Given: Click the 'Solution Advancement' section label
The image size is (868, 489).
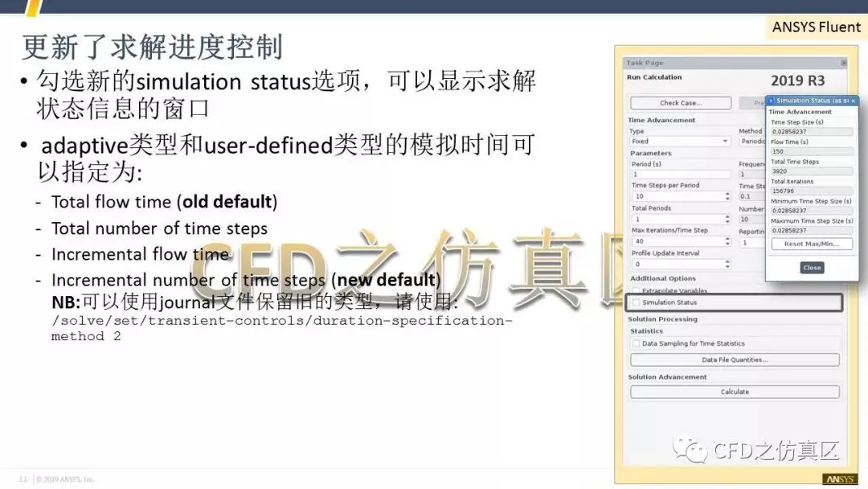Looking at the screenshot, I should point(667,377).
